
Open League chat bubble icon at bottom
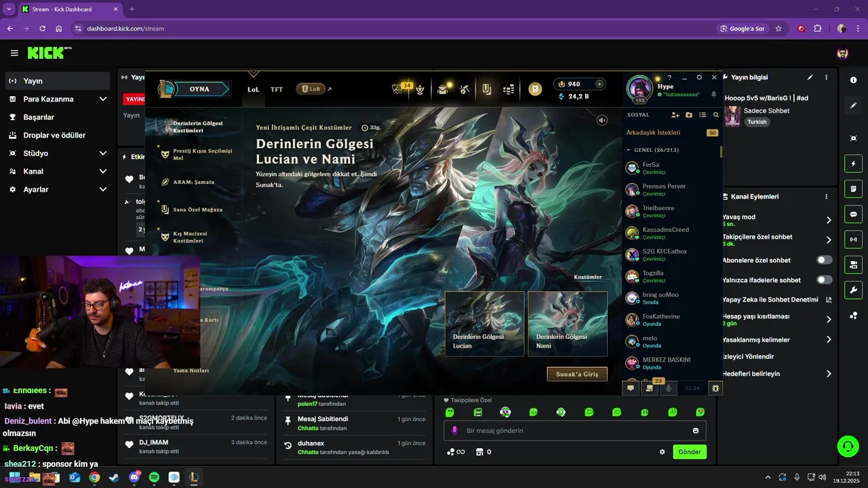(x=631, y=388)
